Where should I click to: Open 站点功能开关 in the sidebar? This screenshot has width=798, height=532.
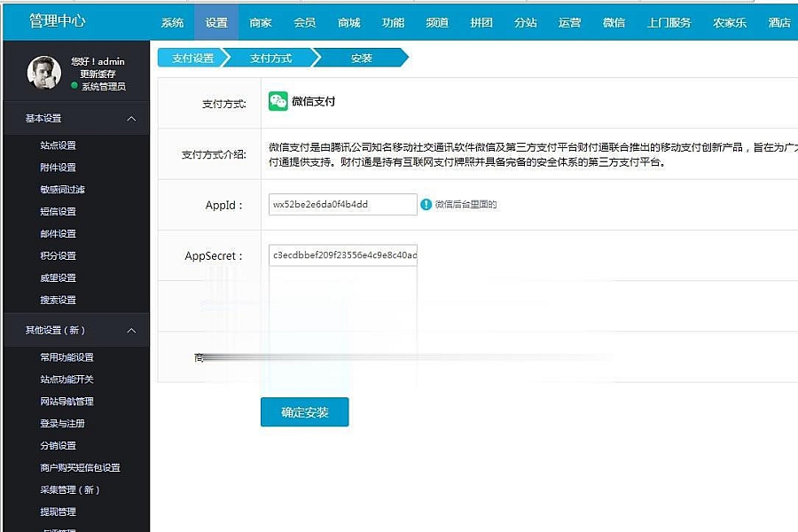pos(66,379)
